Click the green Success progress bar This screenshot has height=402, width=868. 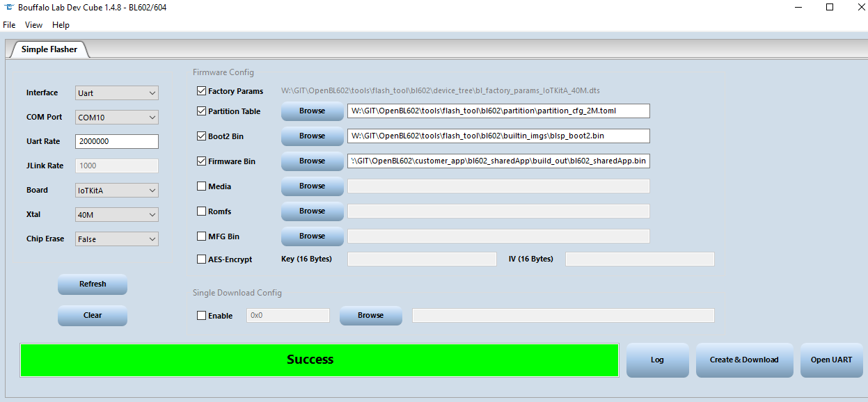pyautogui.click(x=319, y=360)
